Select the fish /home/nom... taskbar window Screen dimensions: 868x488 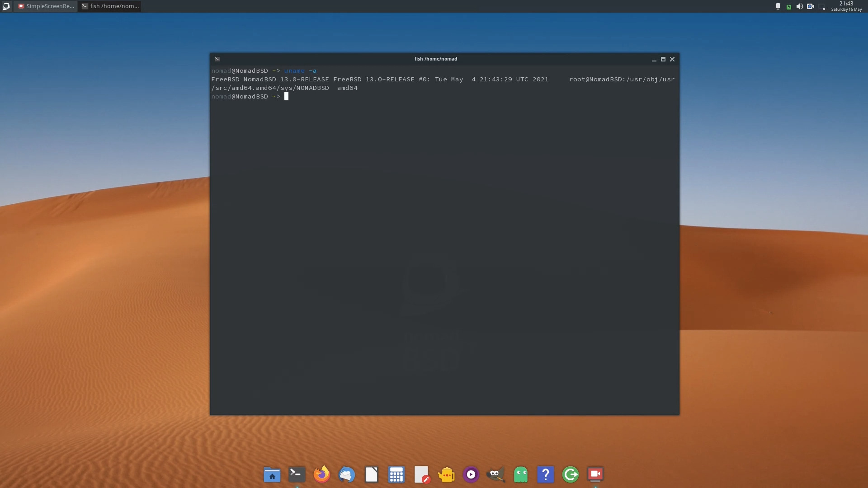coord(110,6)
